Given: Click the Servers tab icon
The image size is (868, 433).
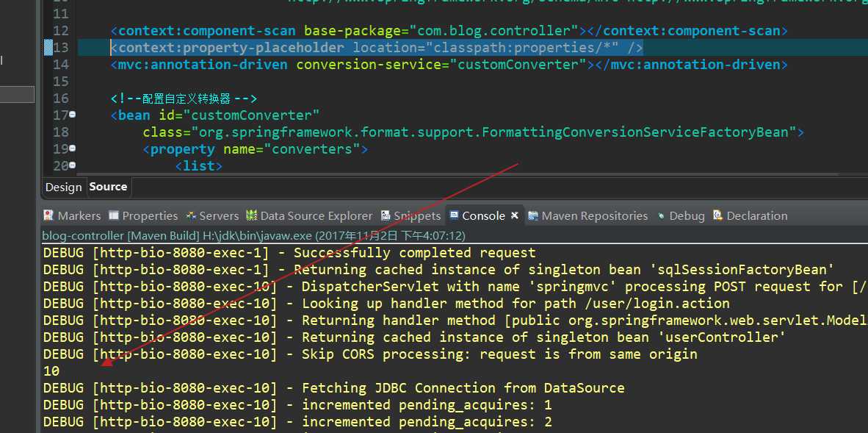Looking at the screenshot, I should click(192, 215).
